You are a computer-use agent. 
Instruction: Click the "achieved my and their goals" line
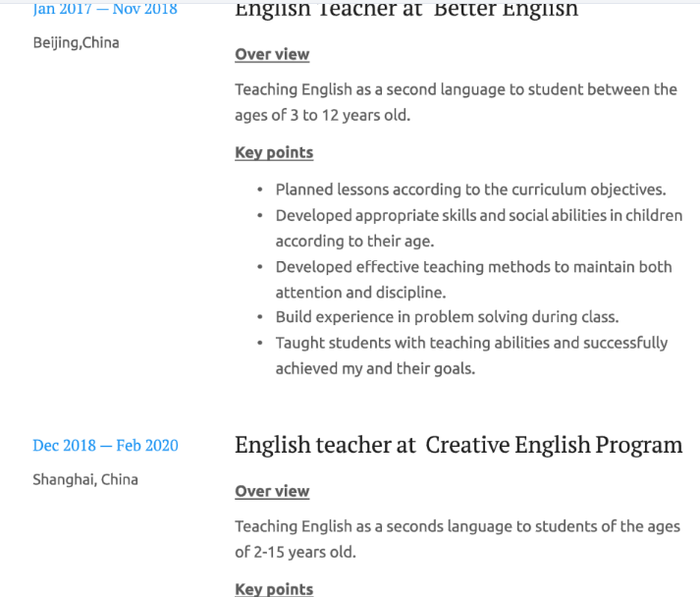click(x=375, y=368)
